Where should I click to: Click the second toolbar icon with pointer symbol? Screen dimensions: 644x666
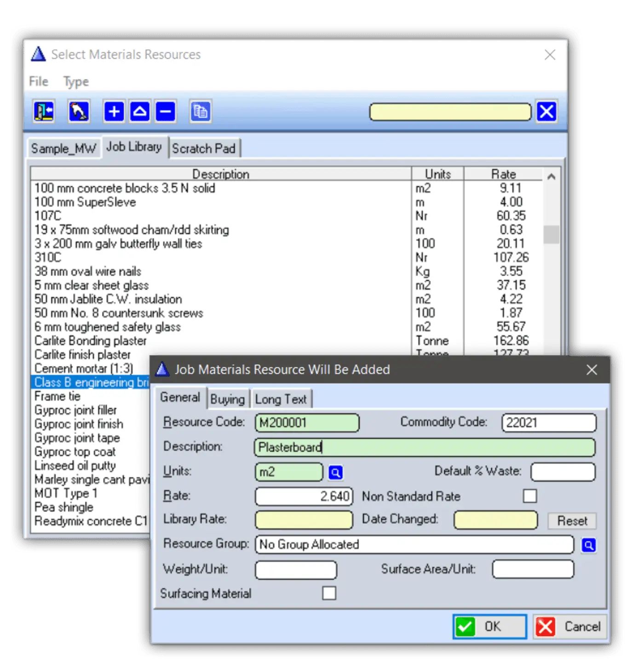click(x=79, y=111)
